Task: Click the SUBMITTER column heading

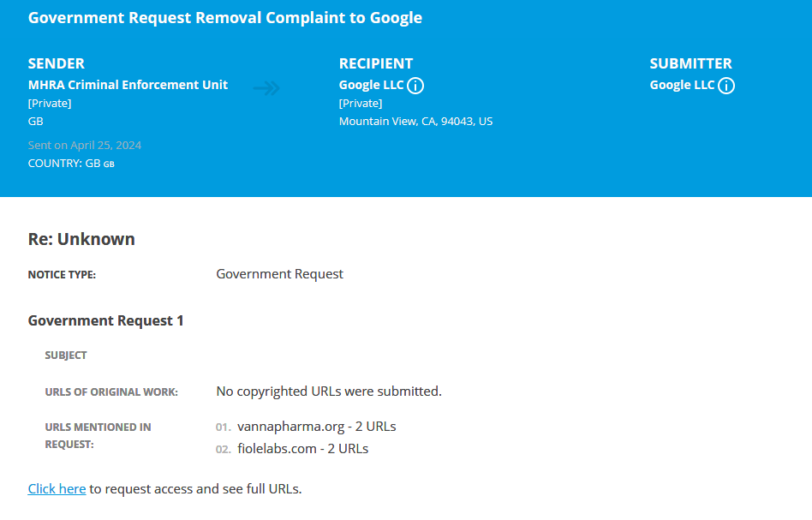Action: [x=690, y=63]
